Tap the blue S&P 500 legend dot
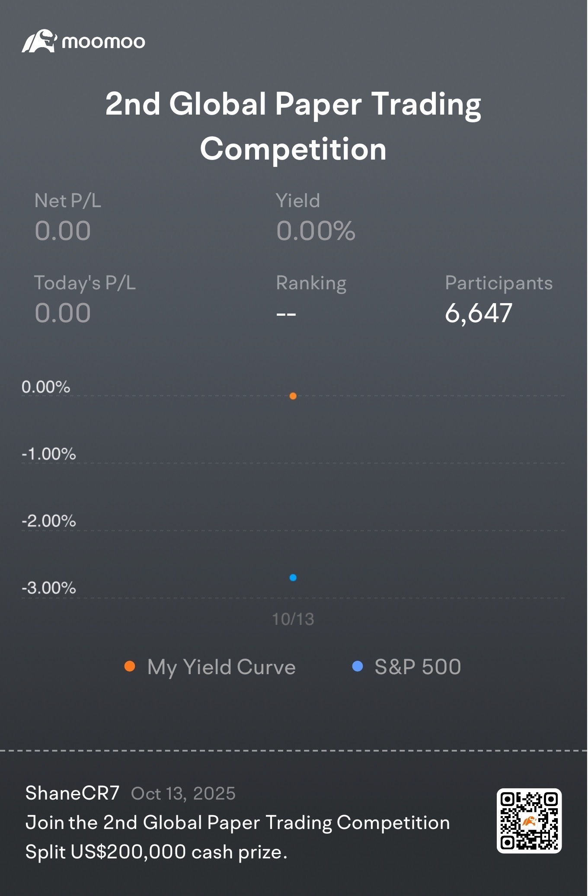The height and width of the screenshot is (896, 588). pyautogui.click(x=358, y=666)
